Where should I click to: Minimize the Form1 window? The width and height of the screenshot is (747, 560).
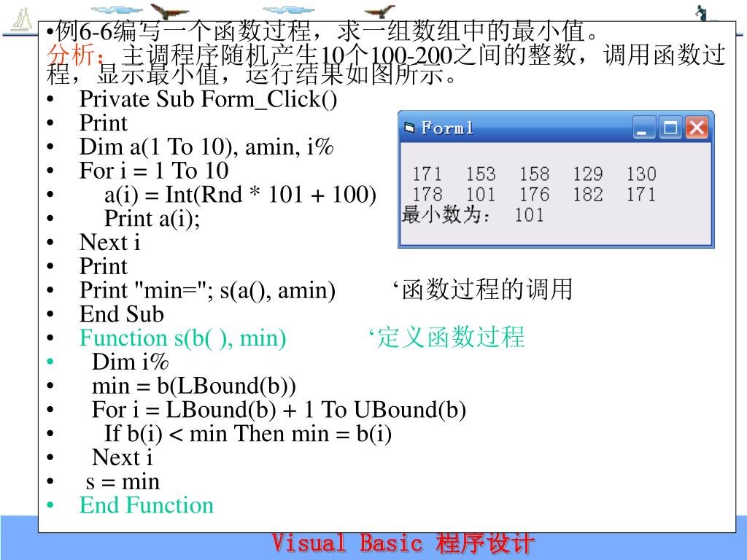tap(643, 128)
